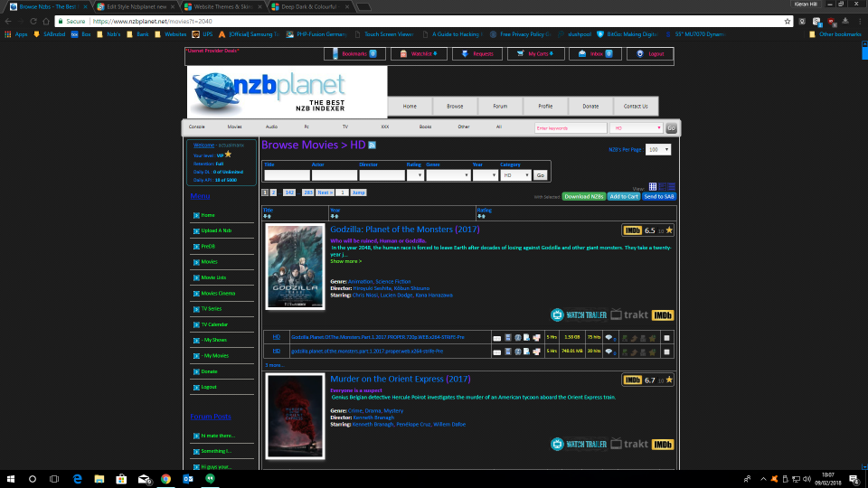Click the Watch Trailer icon for Murder on the Orient Express
The height and width of the screenshot is (488, 868).
point(579,444)
